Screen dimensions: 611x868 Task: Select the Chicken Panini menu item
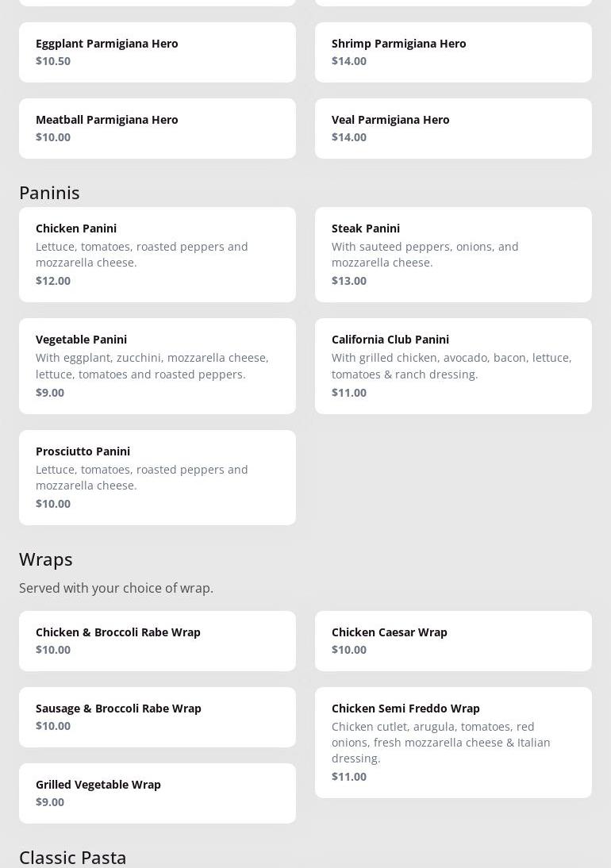[157, 254]
